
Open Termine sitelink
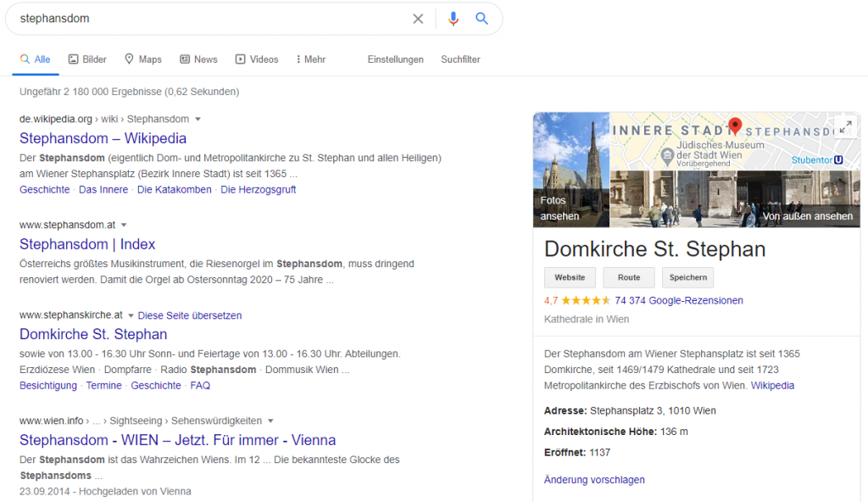(x=104, y=385)
